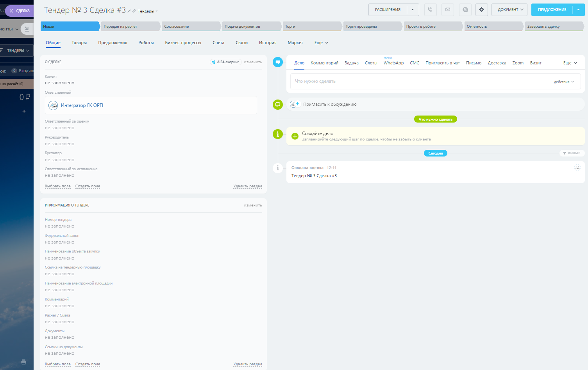Viewport: 588px width, 370px height.
Task: Expand the Расширения dropdown arrow
Action: click(413, 10)
